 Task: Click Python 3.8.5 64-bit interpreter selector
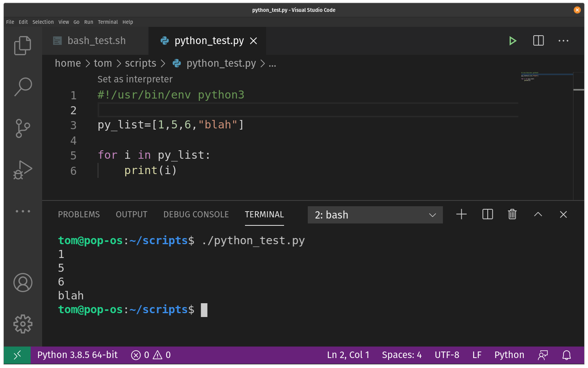77,355
